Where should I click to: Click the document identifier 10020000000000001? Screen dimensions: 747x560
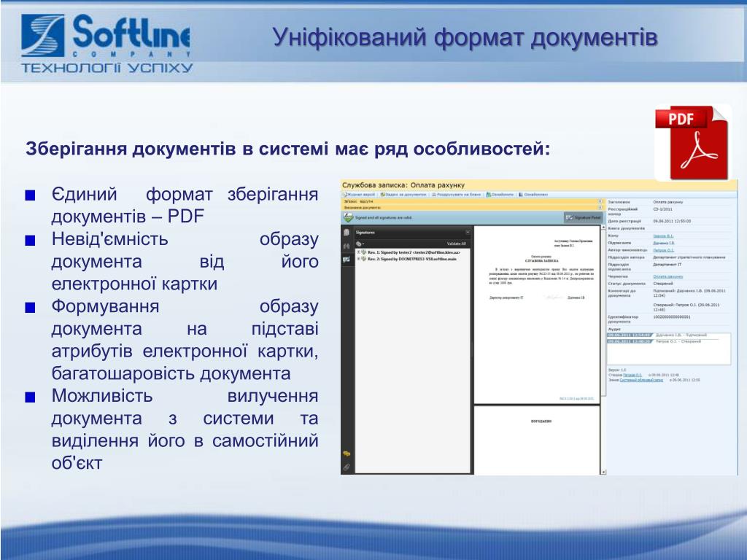click(672, 316)
